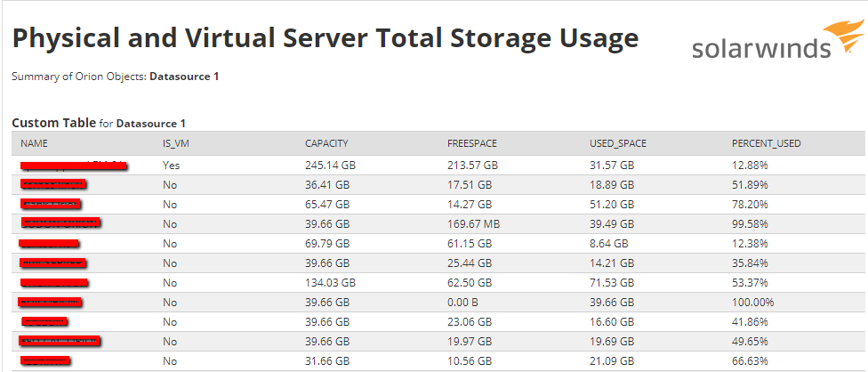Select the 169.67 MB freespace cell

click(x=474, y=223)
